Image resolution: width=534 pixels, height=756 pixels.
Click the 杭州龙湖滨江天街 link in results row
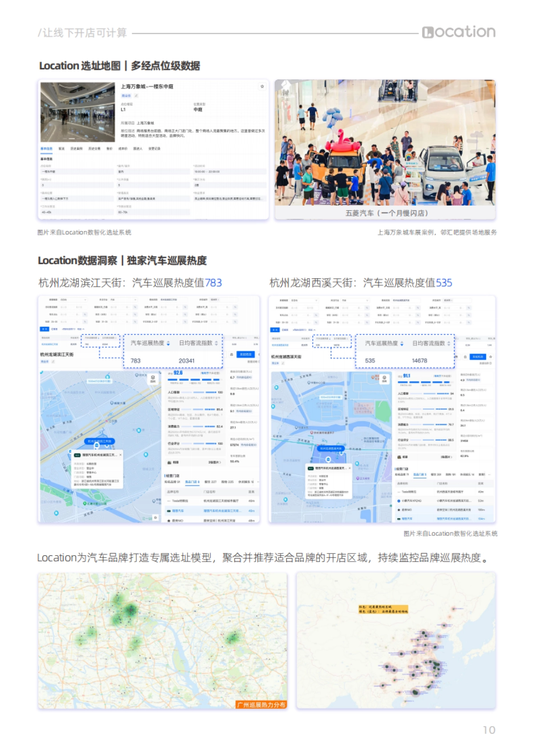click(49, 344)
